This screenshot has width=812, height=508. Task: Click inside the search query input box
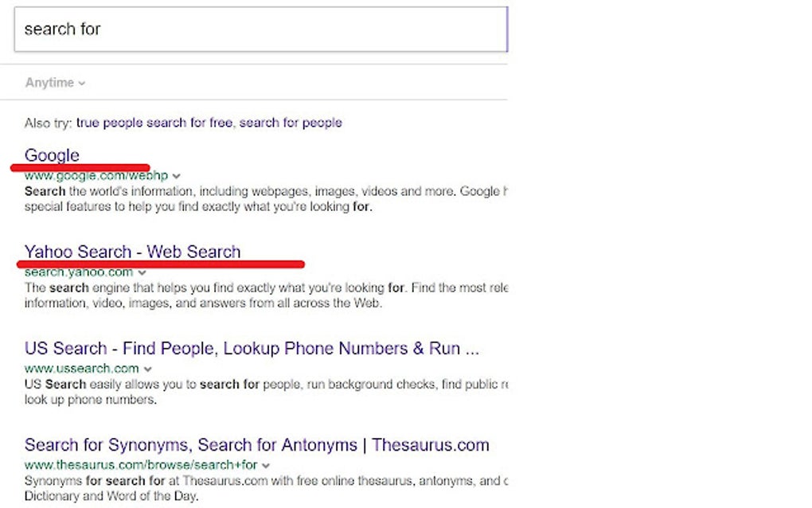point(263,29)
